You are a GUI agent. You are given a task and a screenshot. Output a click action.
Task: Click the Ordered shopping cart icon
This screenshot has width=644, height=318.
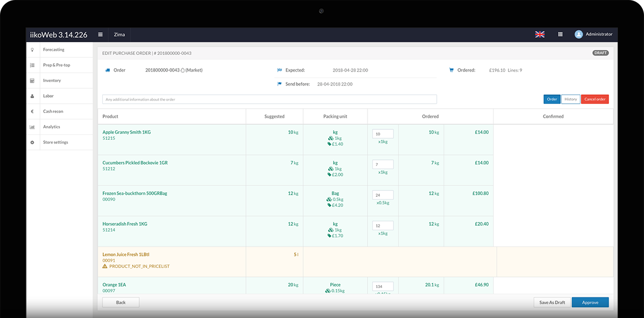(x=451, y=70)
